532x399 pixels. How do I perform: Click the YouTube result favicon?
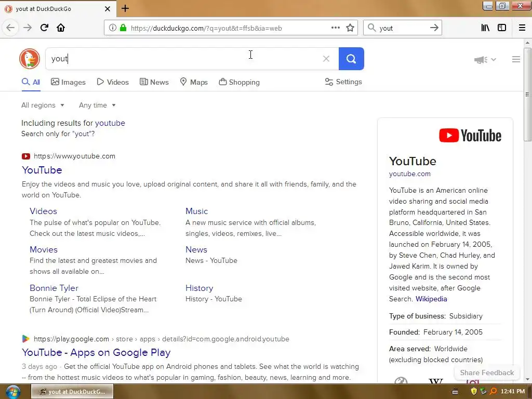[x=26, y=156]
